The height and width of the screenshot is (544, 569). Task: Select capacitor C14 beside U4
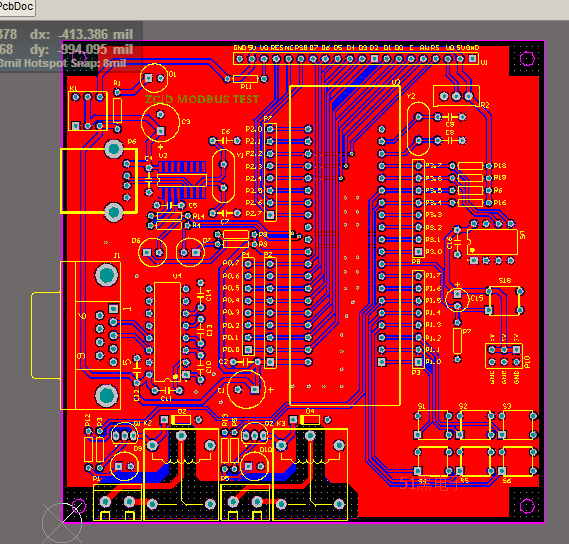[x=201, y=295]
